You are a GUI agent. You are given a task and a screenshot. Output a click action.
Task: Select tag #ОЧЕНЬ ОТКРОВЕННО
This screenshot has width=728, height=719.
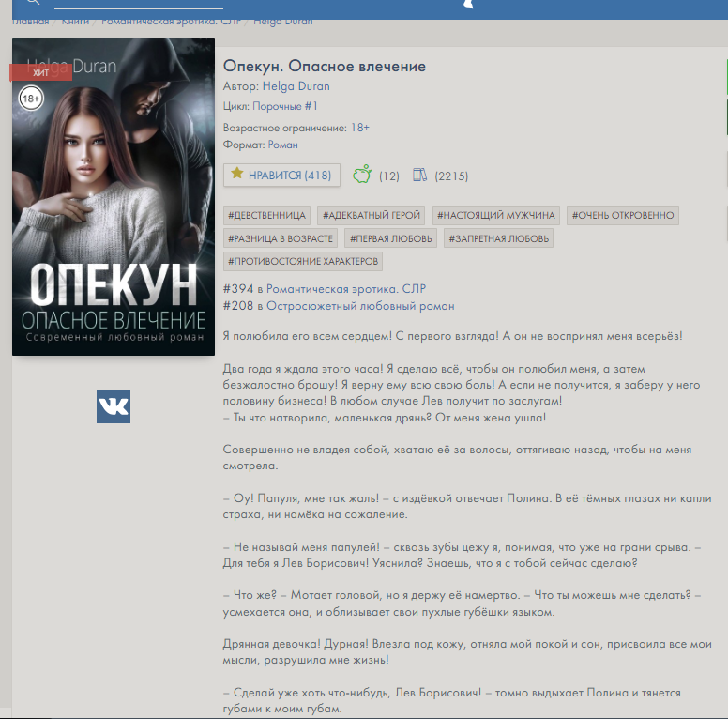tap(623, 216)
